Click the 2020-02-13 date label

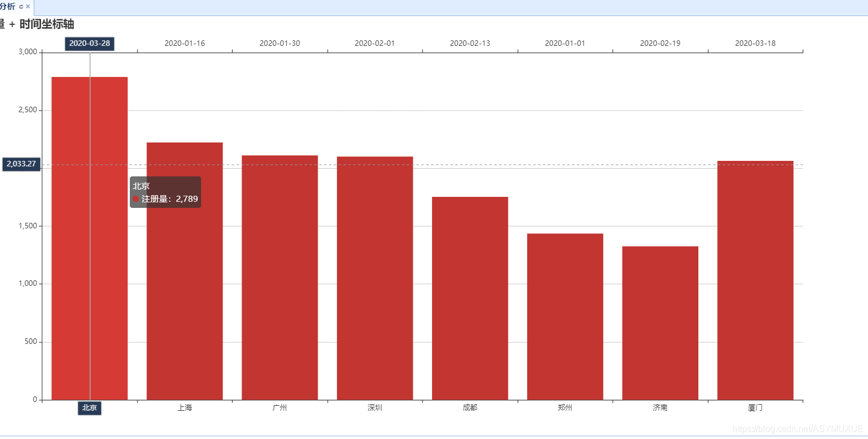[470, 43]
